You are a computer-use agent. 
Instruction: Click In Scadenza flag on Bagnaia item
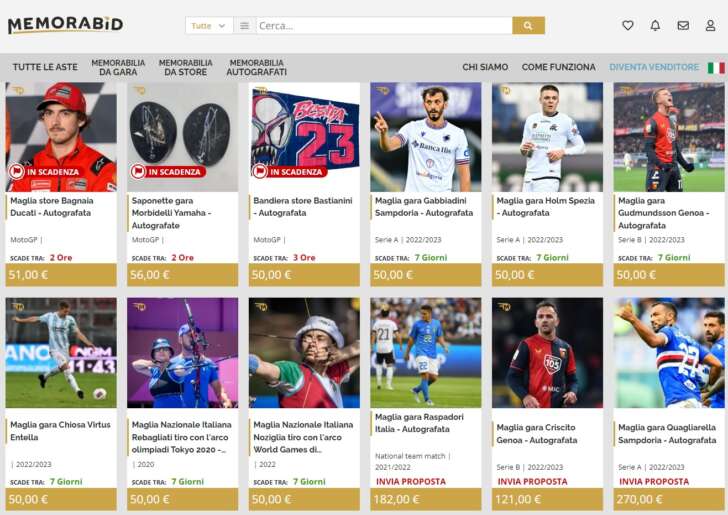coord(45,172)
